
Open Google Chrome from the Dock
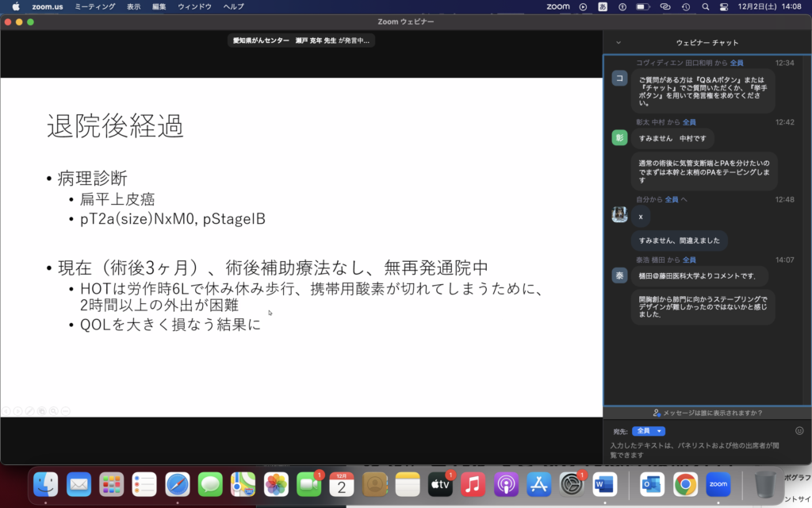point(685,483)
